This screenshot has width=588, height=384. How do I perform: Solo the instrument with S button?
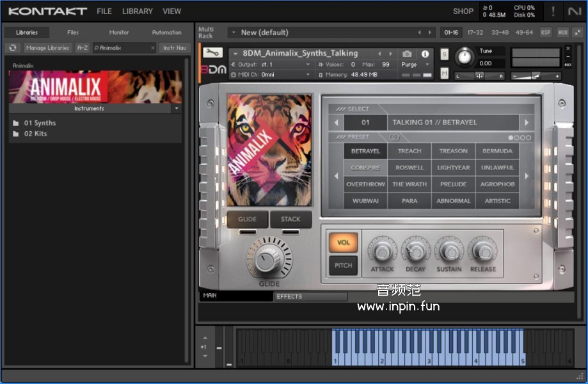(444, 54)
